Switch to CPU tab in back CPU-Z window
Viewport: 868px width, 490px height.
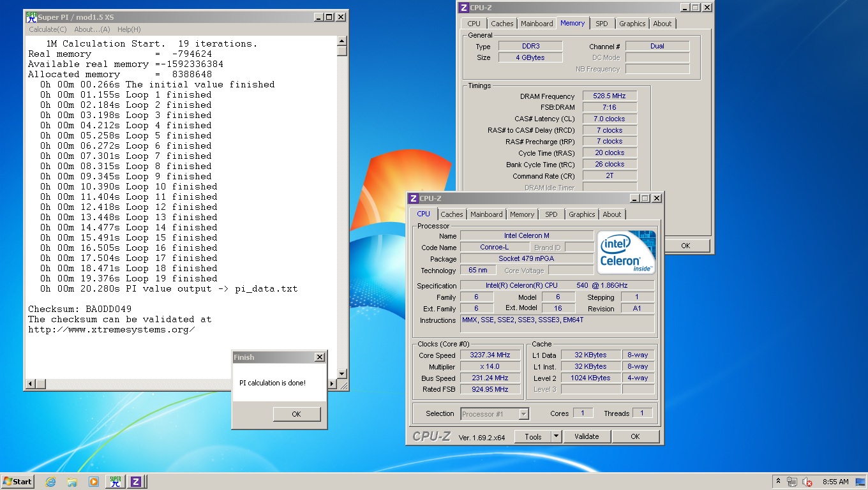coord(474,24)
